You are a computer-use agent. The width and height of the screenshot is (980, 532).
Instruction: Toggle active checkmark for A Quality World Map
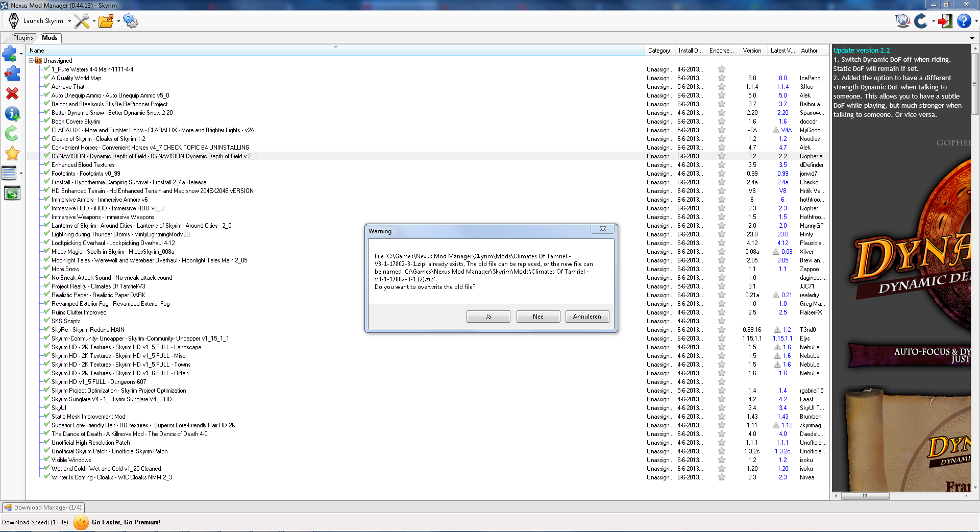point(47,78)
